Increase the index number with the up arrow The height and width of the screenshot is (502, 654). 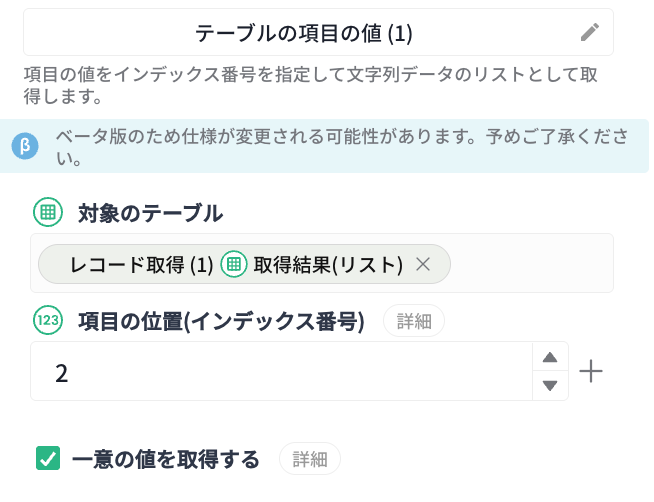(548, 358)
